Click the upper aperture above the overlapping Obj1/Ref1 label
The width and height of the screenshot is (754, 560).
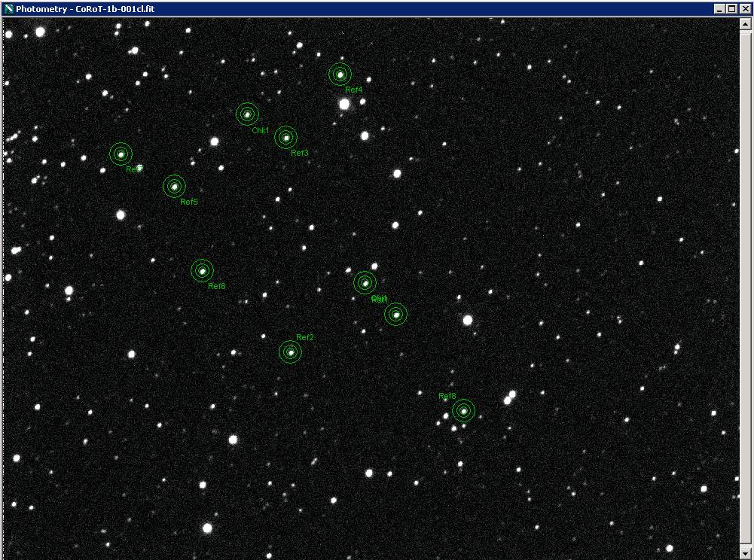pyautogui.click(x=365, y=283)
